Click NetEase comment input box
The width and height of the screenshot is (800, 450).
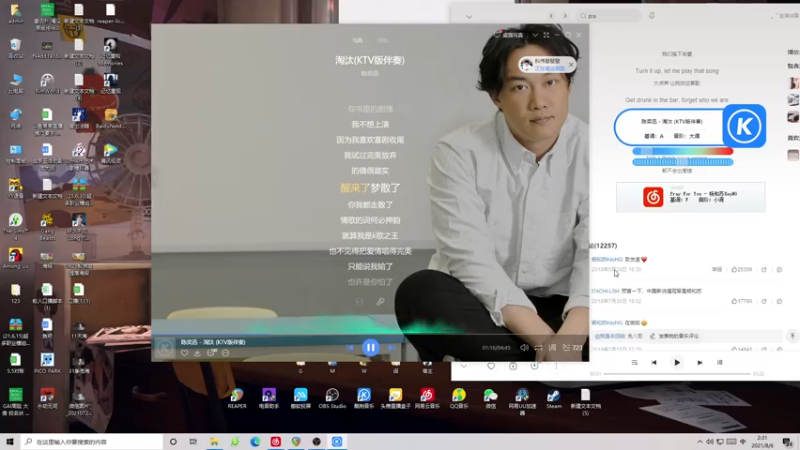click(x=687, y=336)
